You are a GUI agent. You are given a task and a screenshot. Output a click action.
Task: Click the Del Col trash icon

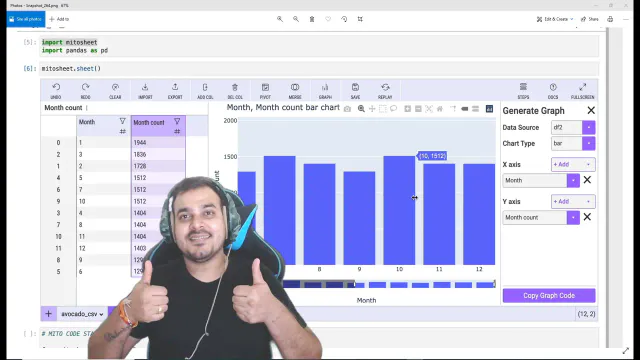click(235, 87)
